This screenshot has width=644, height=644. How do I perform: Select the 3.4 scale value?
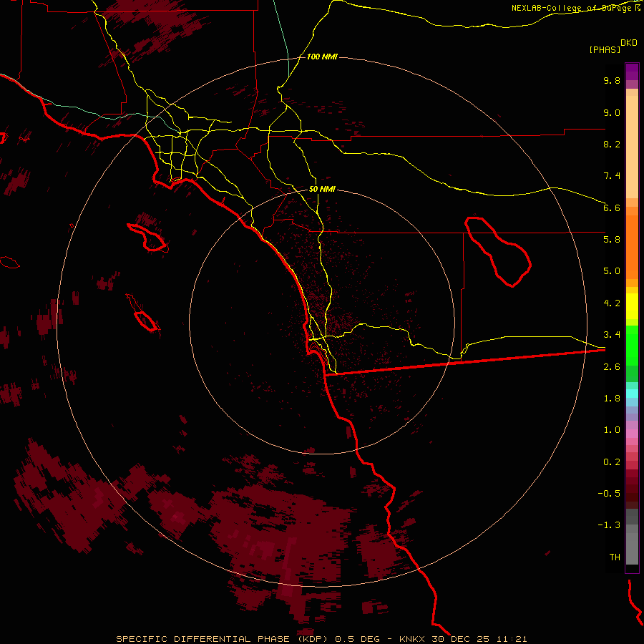click(612, 335)
